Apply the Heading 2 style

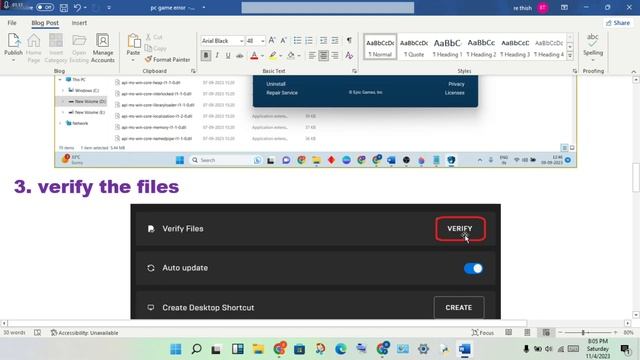click(x=481, y=47)
